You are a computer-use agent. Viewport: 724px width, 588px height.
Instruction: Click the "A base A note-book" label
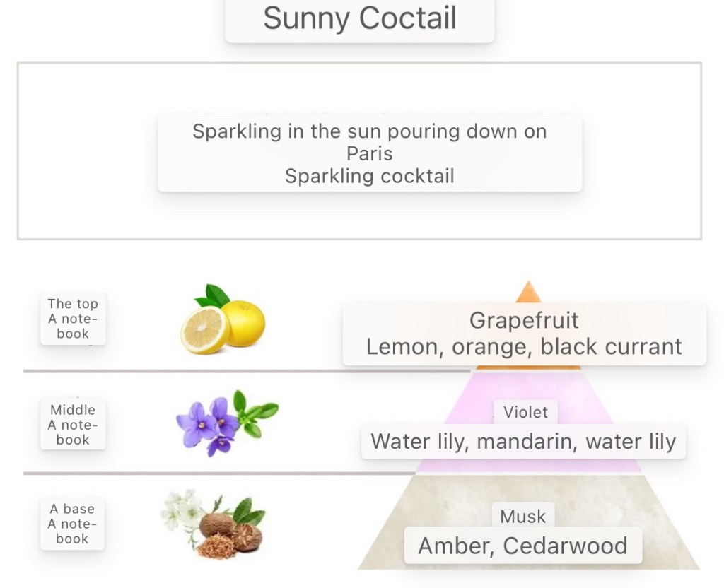[72, 524]
